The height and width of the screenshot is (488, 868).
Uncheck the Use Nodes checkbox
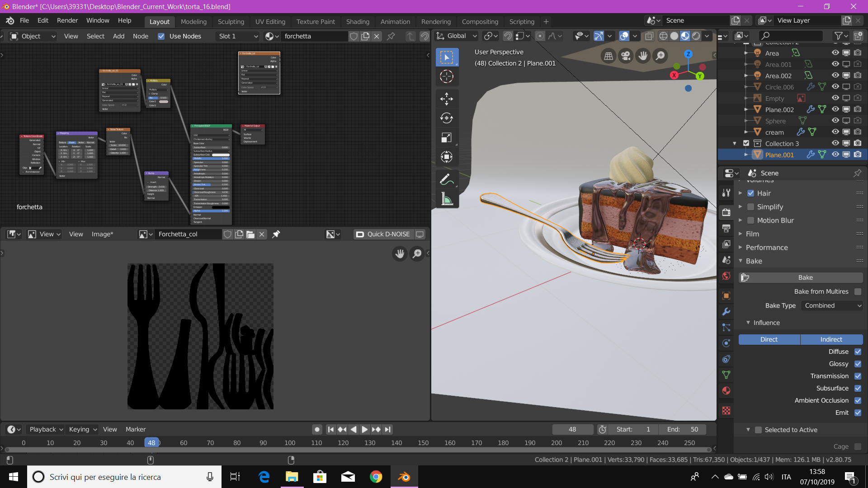[x=161, y=36]
